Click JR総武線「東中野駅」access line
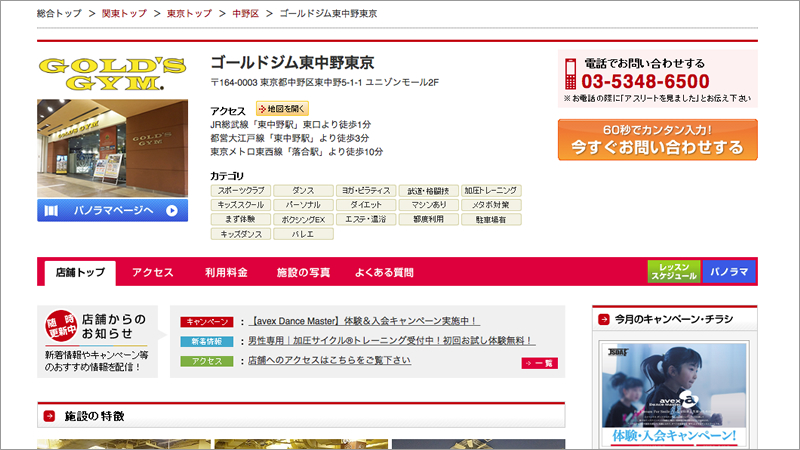Image resolution: width=800 pixels, height=450 pixels. 291,124
